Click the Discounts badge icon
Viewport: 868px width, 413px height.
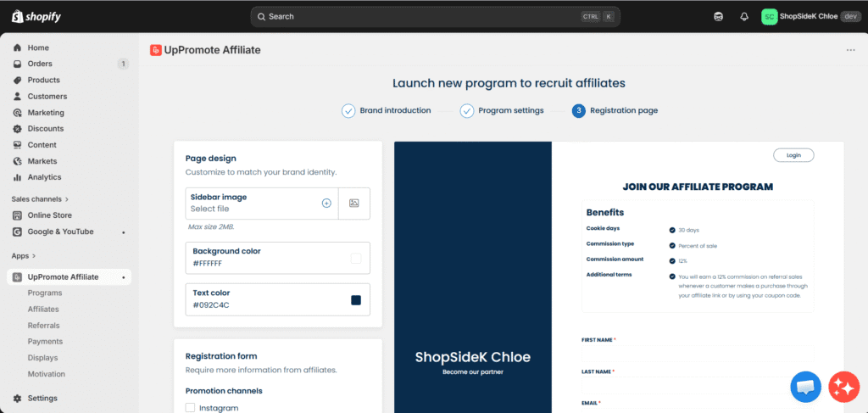17,128
